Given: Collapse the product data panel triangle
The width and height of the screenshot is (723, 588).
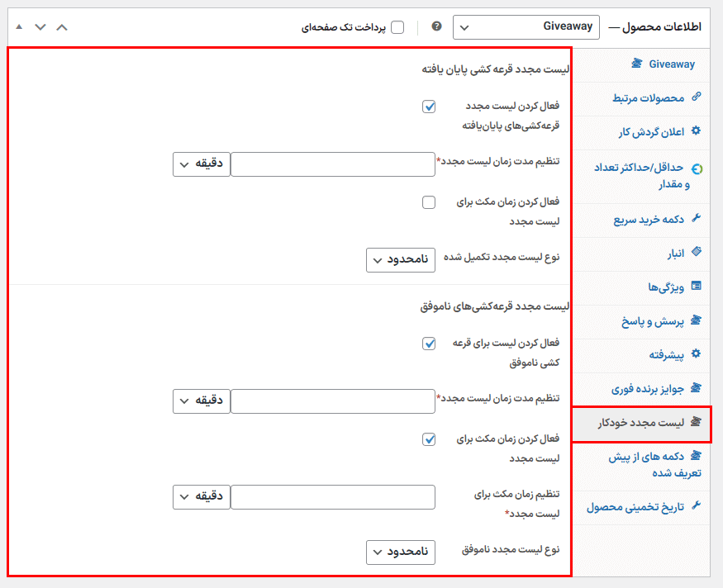Looking at the screenshot, I should 19,27.
